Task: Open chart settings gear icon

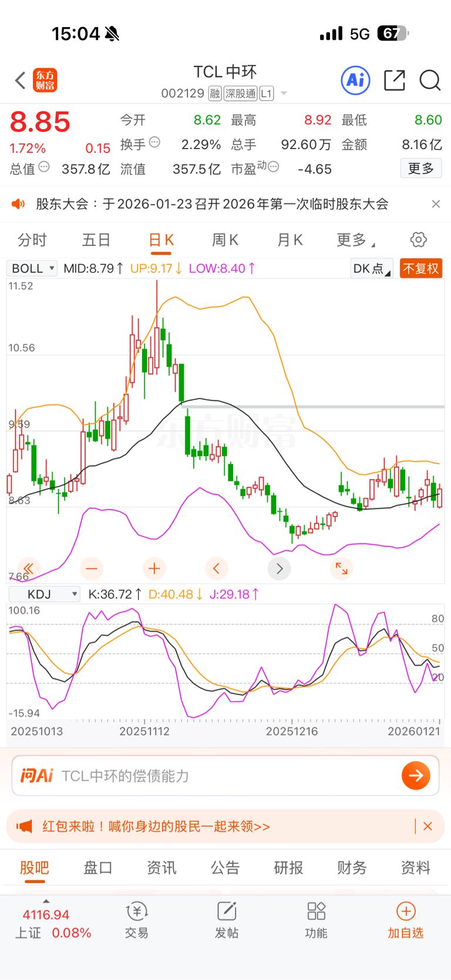Action: [418, 240]
